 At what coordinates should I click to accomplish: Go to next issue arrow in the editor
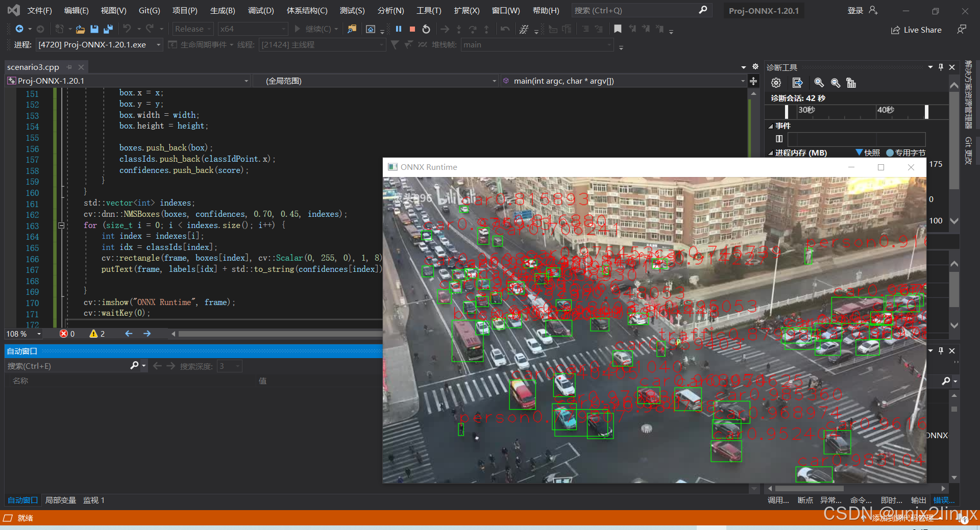pyautogui.click(x=147, y=334)
